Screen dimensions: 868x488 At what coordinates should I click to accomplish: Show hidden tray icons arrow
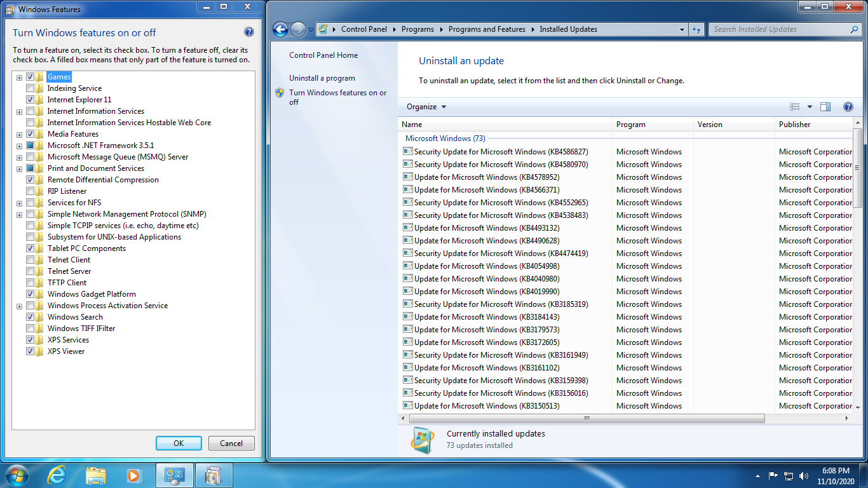(x=757, y=475)
